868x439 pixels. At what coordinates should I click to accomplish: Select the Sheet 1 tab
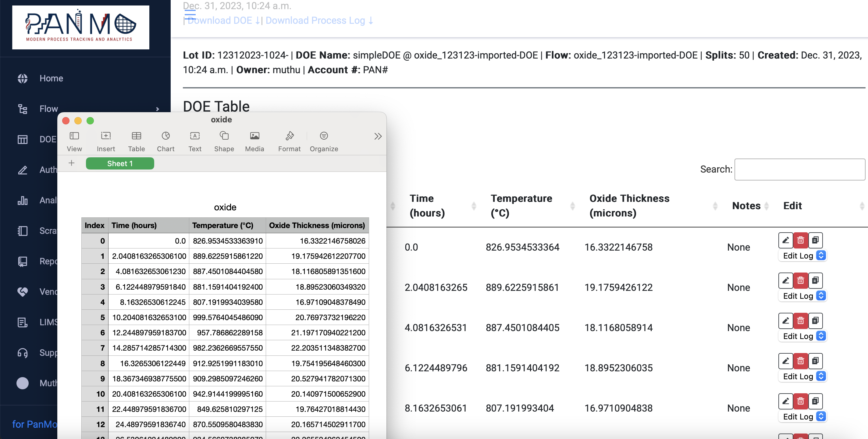pyautogui.click(x=120, y=163)
